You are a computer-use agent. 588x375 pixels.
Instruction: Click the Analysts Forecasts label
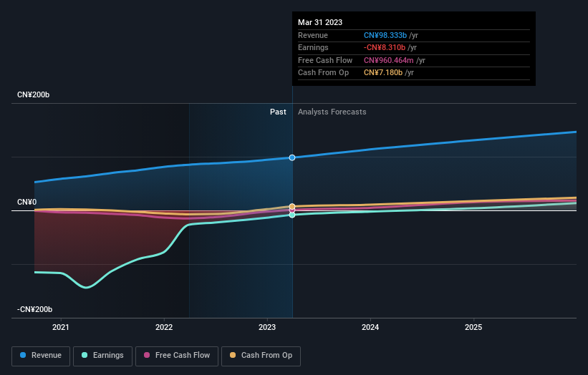[x=332, y=112]
